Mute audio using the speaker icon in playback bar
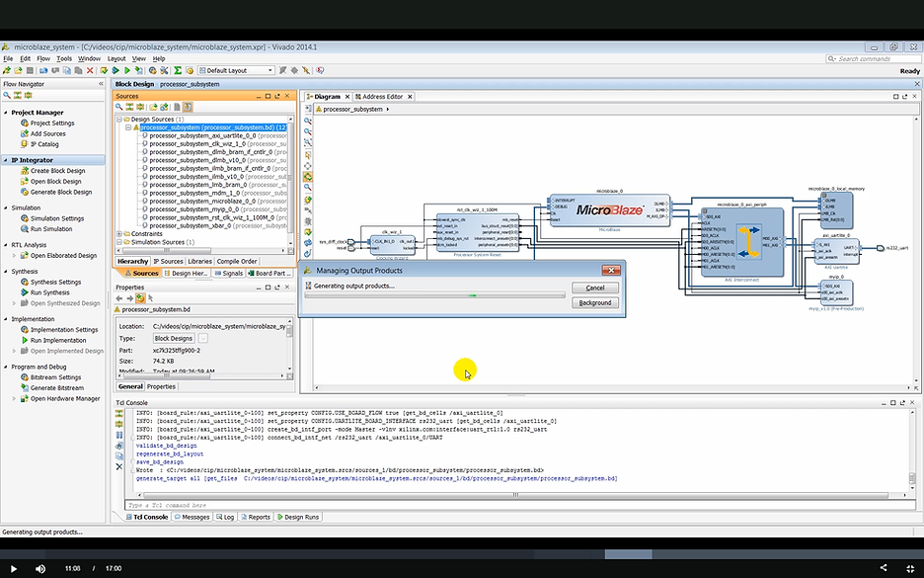This screenshot has width=924, height=578. [x=39, y=568]
